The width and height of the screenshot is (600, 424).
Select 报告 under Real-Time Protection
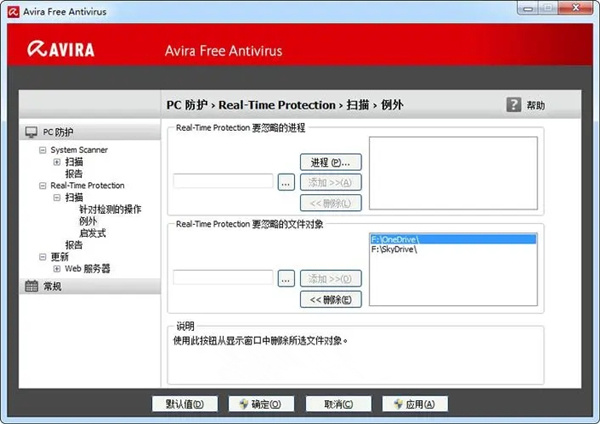(74, 245)
